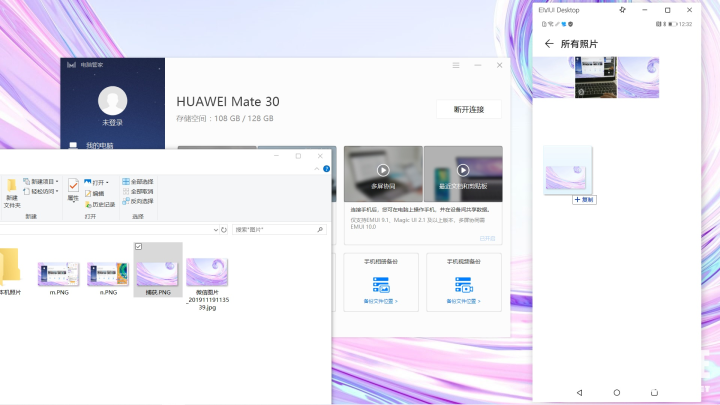Click the search magnifier icon in Explorer
720x405 pixels.
[x=320, y=230]
